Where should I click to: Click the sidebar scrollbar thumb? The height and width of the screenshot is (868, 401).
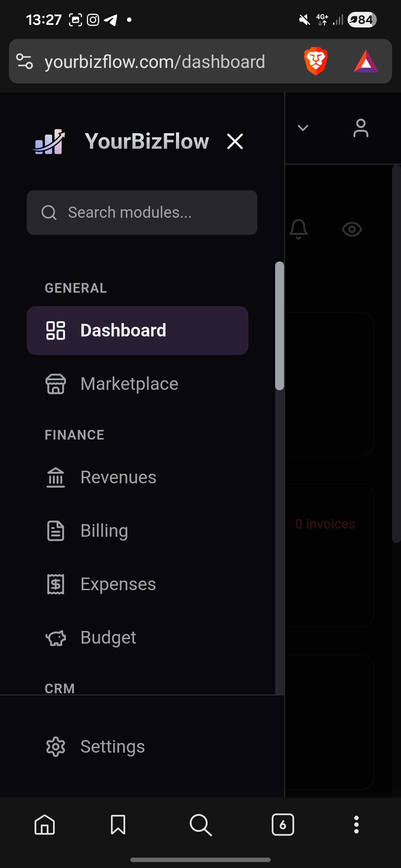point(280,326)
